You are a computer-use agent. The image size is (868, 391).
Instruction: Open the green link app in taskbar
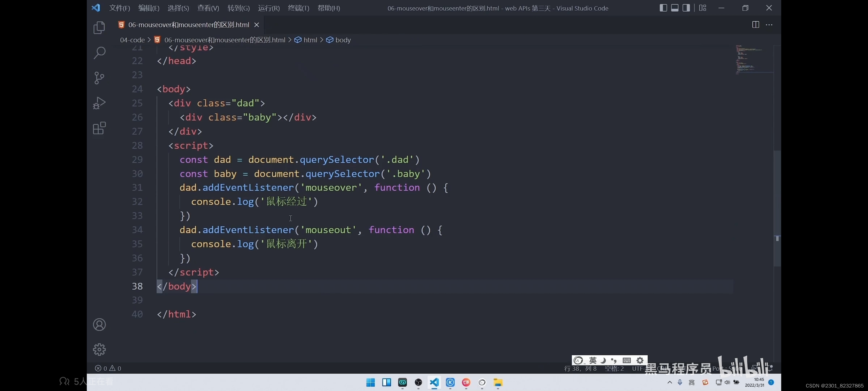402,382
